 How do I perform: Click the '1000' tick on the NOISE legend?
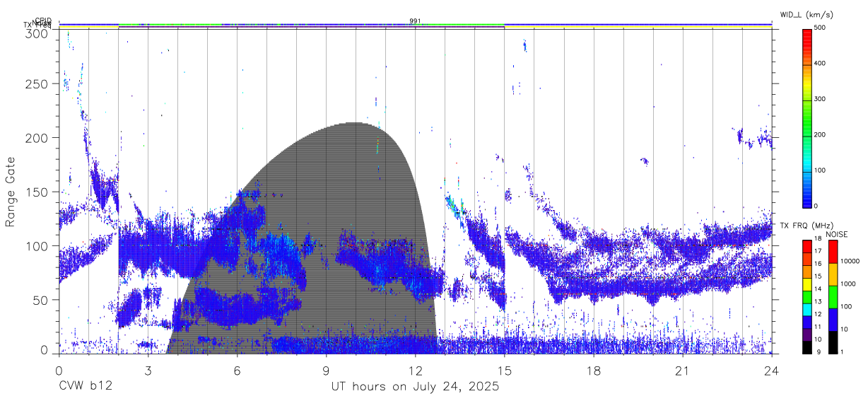coord(848,284)
